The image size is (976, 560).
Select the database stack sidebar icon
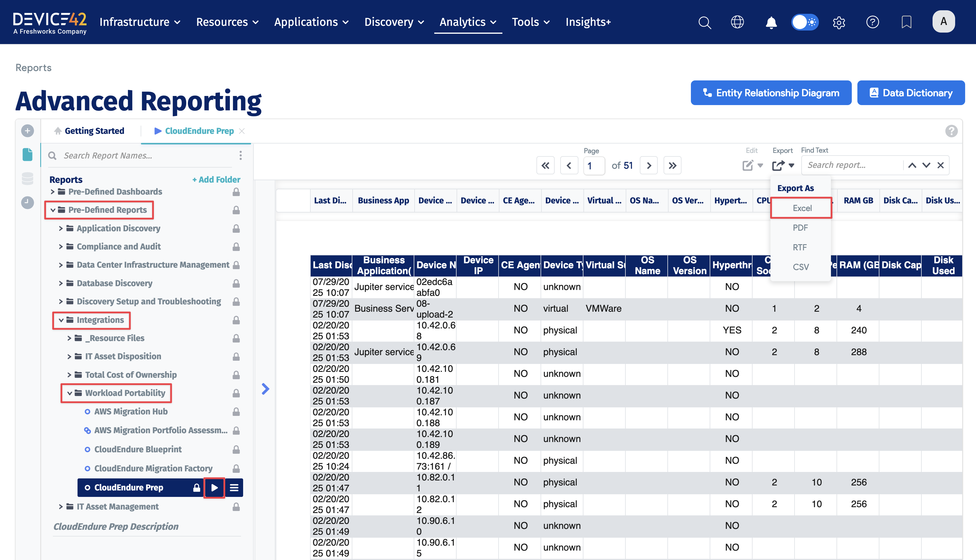pos(27,178)
